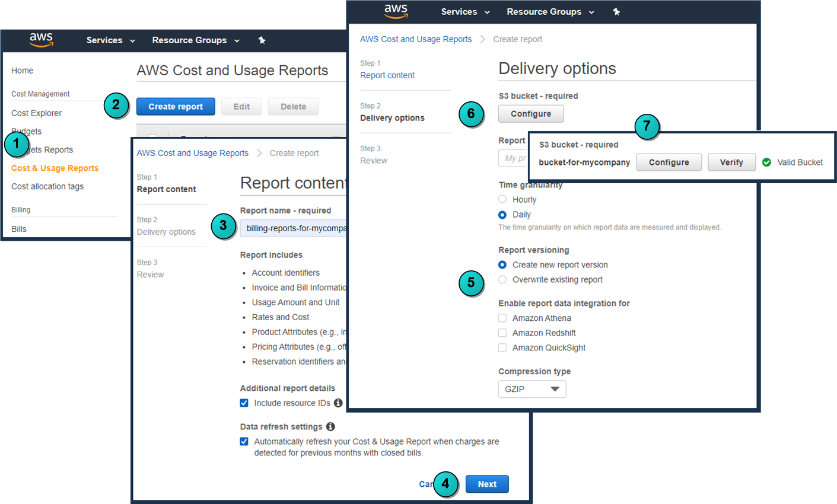Enable Amazon Athena data integration
Screen dimensions: 837x504
coord(502,318)
